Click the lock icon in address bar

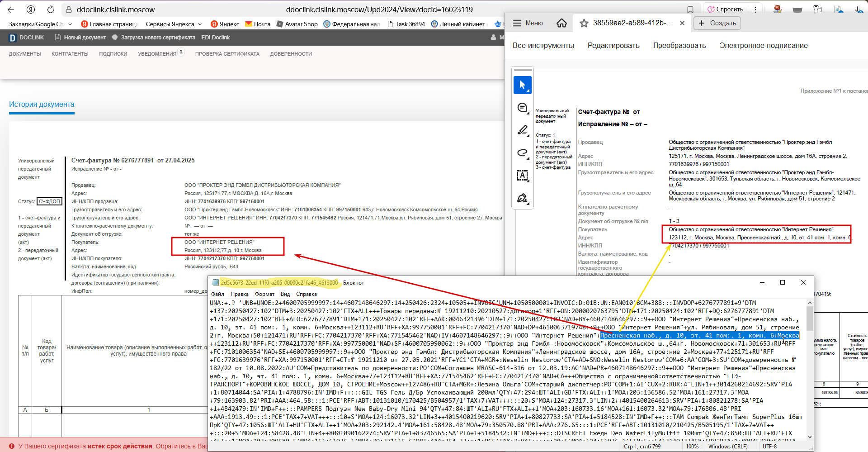tap(68, 10)
